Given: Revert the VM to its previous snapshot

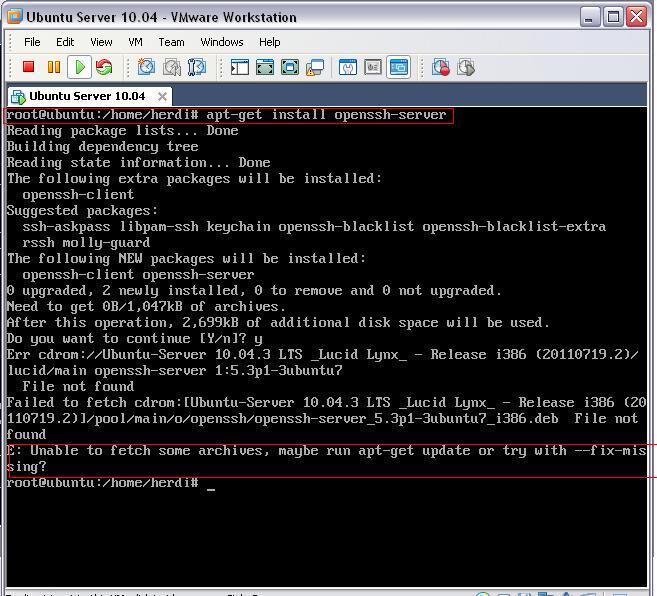Looking at the screenshot, I should click(x=171, y=67).
